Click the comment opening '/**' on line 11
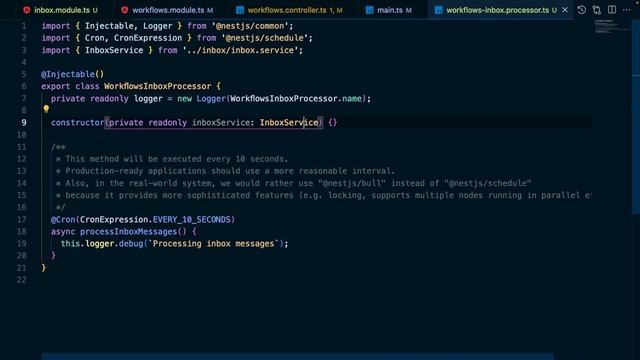The width and height of the screenshot is (640, 360). click(58, 147)
